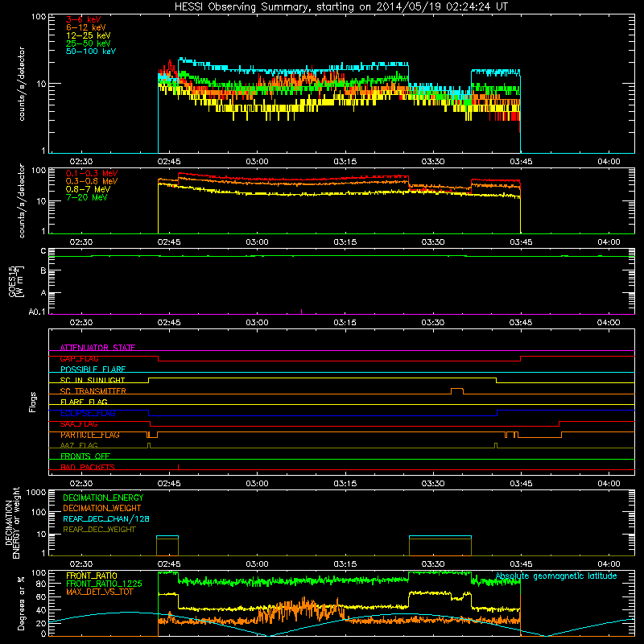The image size is (644, 644).
Task: Select the 25-50 keV legend label
Action: click(89, 43)
